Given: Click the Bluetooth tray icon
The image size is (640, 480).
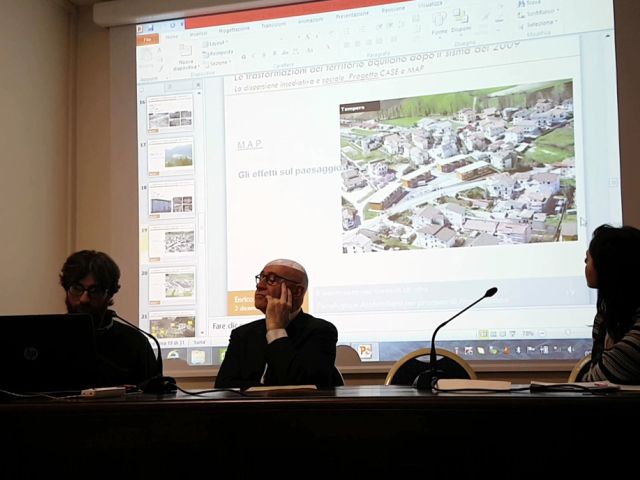Looking at the screenshot, I should pos(518,350).
